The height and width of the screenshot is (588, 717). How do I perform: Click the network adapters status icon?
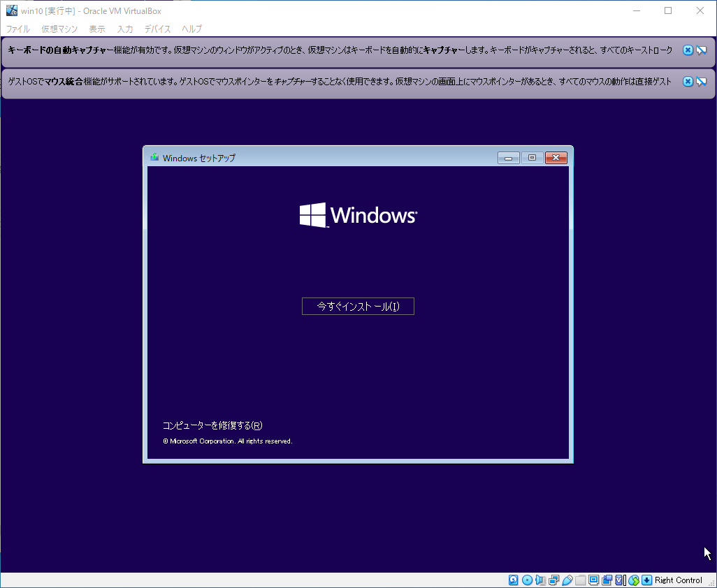point(553,580)
